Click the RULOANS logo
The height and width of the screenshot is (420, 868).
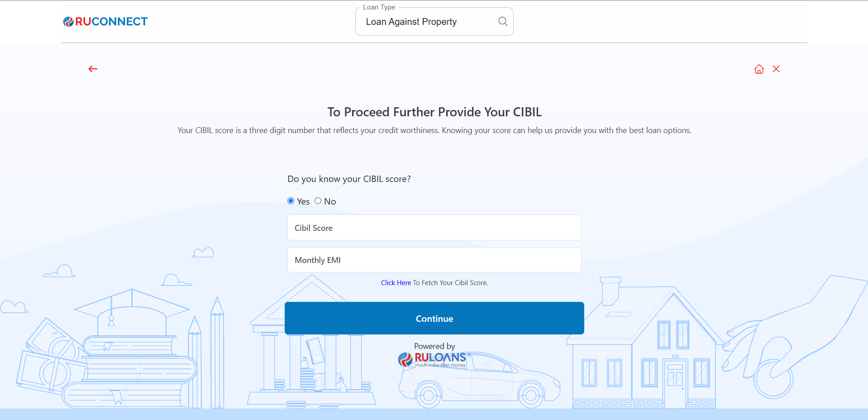click(x=433, y=359)
